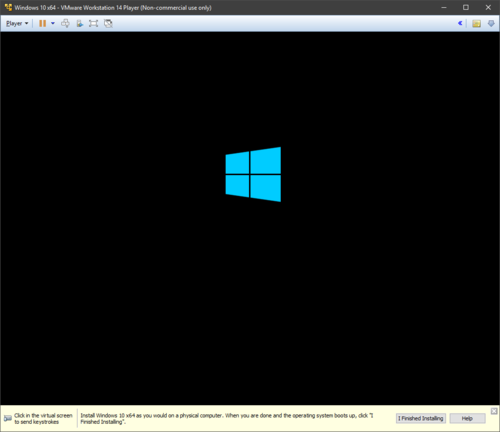Open the Player menu
500x432 pixels.
pos(17,23)
